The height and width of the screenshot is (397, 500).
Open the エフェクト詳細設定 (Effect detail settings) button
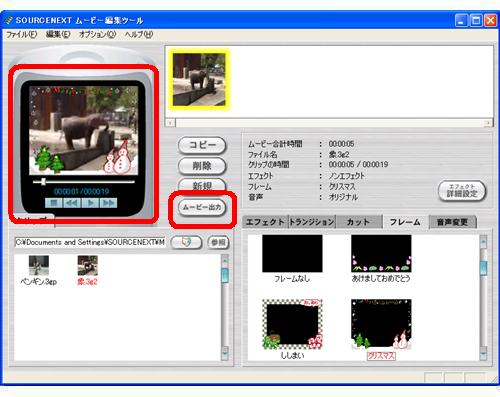[462, 191]
